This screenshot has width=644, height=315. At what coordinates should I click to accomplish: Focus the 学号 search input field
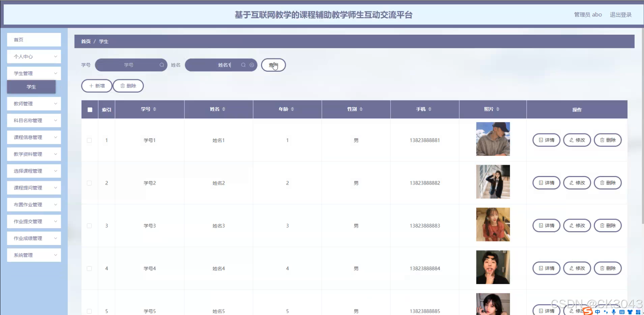click(131, 65)
